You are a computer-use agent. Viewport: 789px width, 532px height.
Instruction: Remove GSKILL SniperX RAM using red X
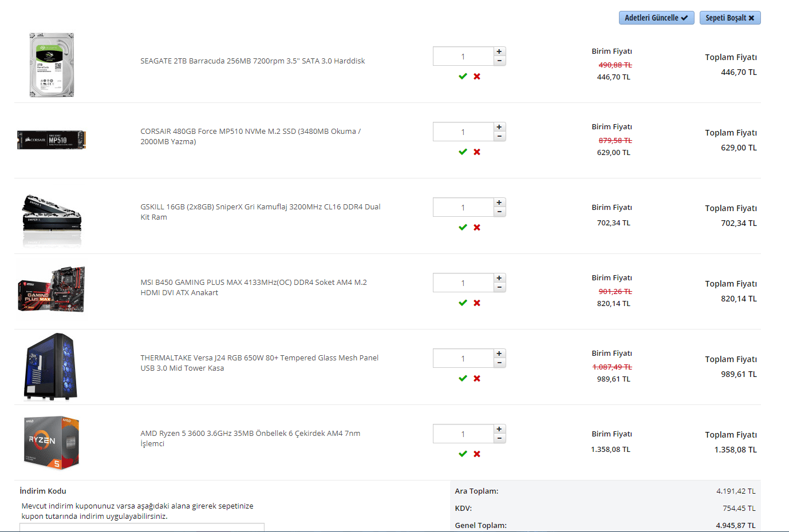[x=477, y=227]
